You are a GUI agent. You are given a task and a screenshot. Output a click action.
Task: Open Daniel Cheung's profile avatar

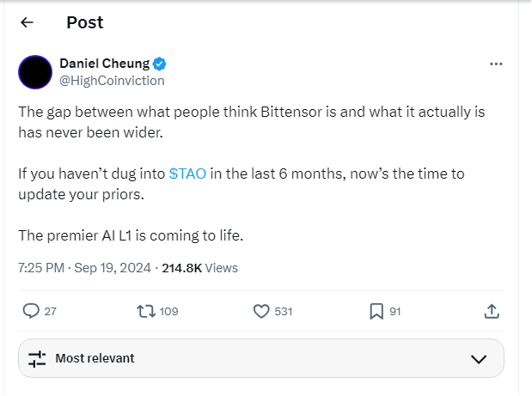[34, 72]
